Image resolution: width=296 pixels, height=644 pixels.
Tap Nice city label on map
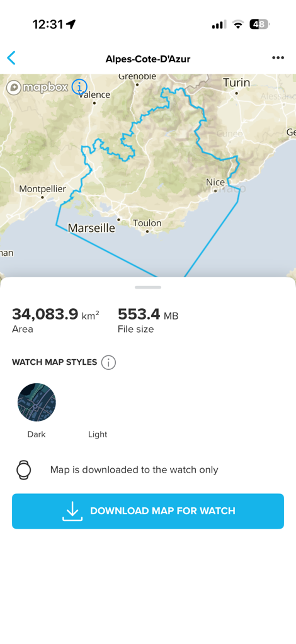[x=215, y=182]
